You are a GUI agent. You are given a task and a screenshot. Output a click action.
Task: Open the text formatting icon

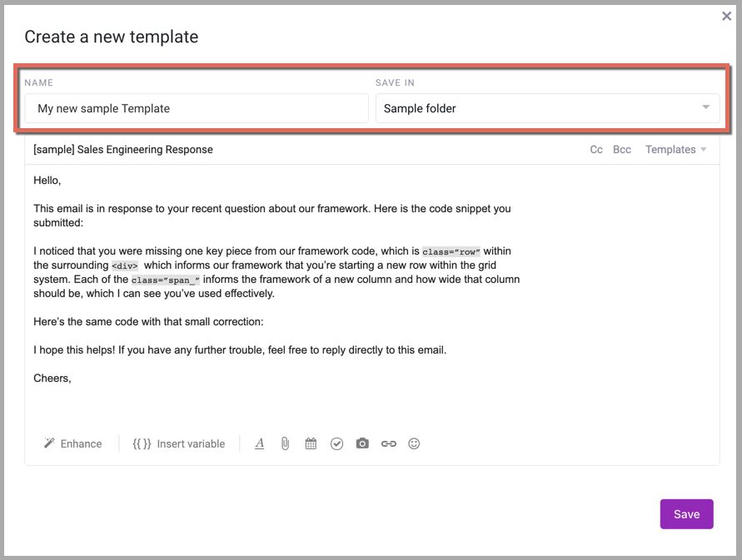point(259,444)
